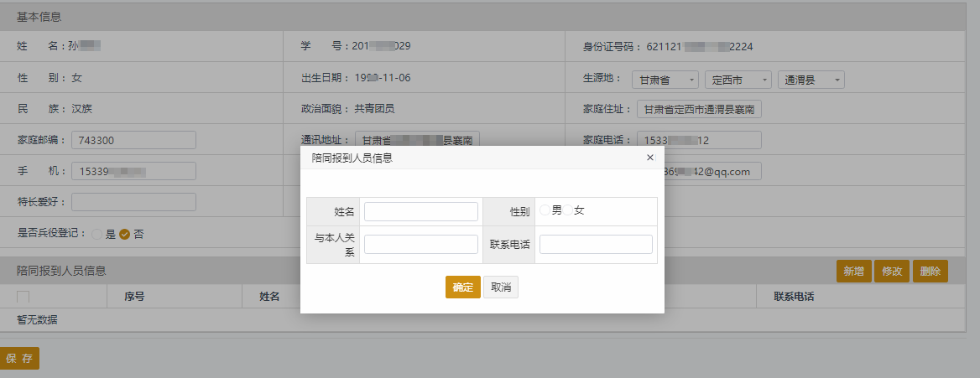
Task: Click the 新增 button
Action: coord(854,272)
